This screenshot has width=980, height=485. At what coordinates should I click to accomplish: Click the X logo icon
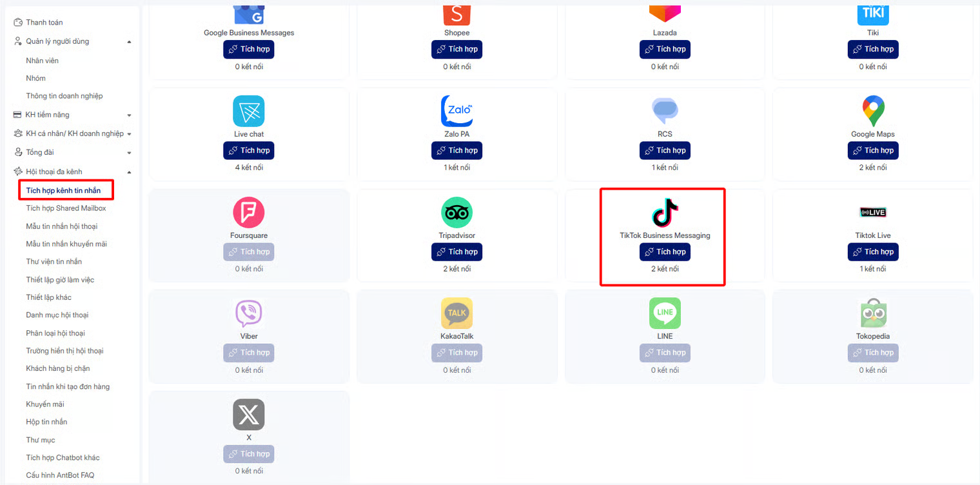coord(249,415)
